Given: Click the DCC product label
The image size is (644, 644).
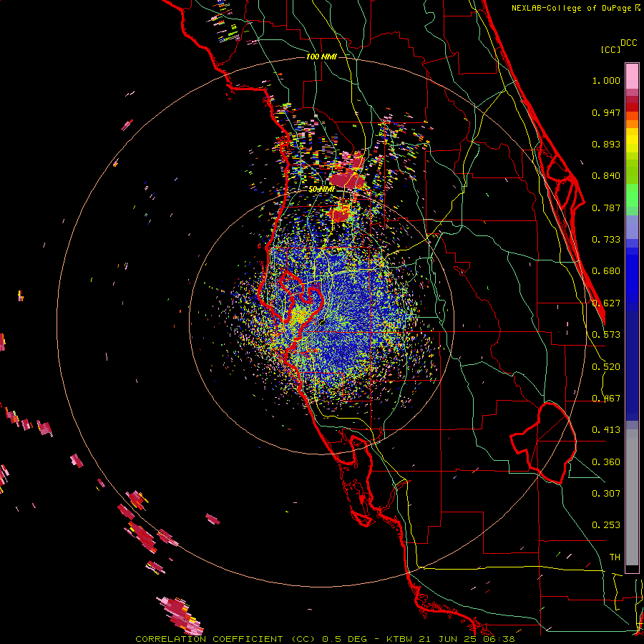Looking at the screenshot, I should tap(629, 43).
